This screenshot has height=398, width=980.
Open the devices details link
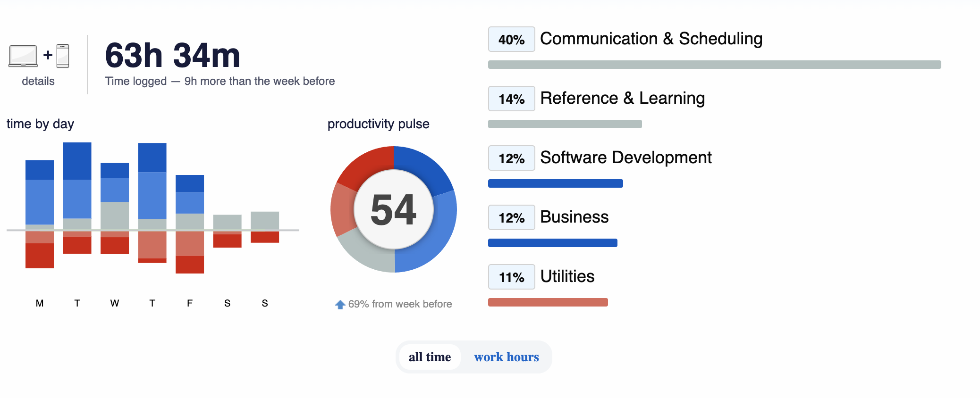click(x=38, y=81)
